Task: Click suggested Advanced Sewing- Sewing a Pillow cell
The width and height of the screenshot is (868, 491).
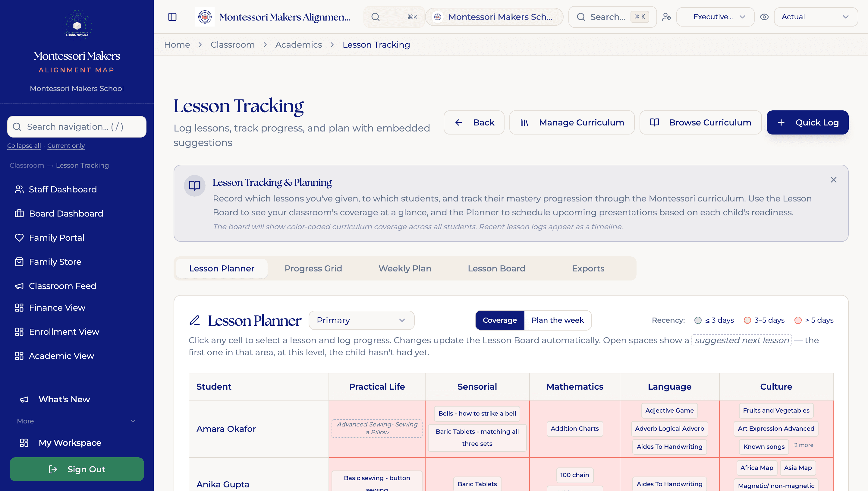Action: click(x=377, y=428)
